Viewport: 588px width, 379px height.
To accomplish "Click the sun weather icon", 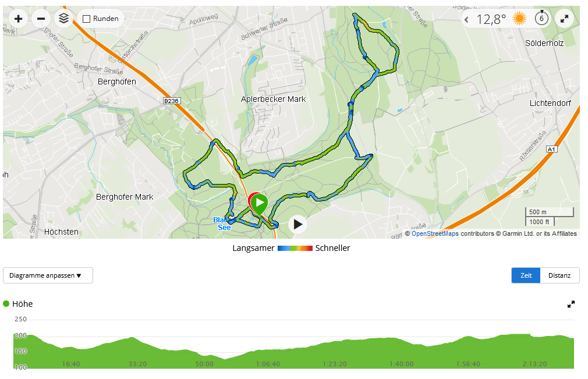I will 520,19.
